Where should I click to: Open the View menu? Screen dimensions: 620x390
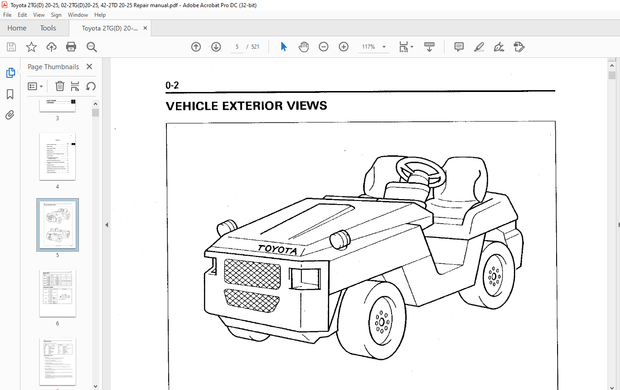[x=39, y=15]
